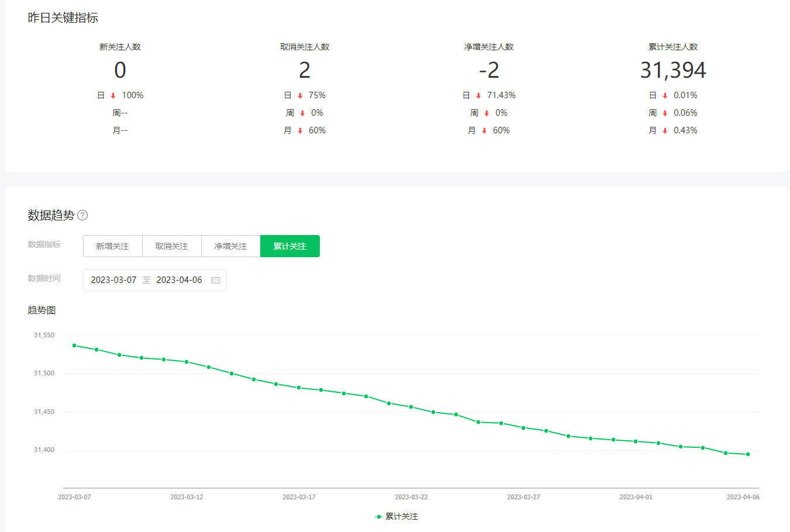This screenshot has width=790, height=532.
Task: Click red down arrow under 新关注人数 日
Action: click(x=113, y=96)
